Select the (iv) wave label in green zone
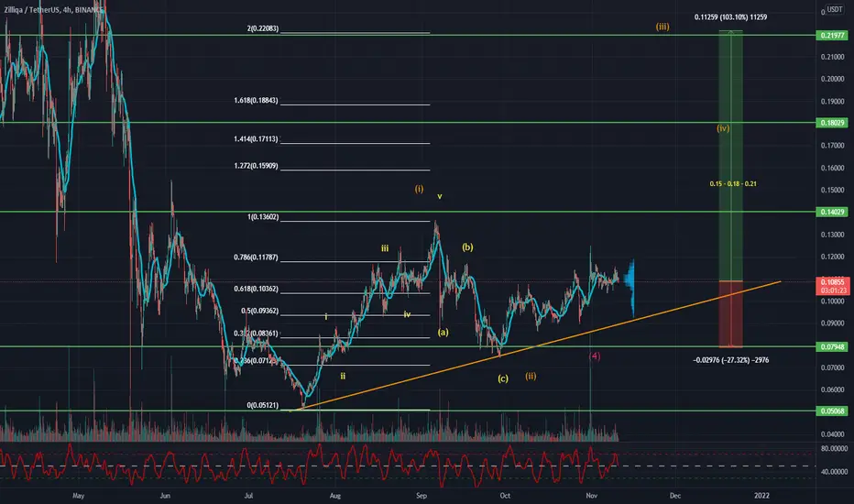The height and width of the screenshot is (504, 854). (723, 128)
